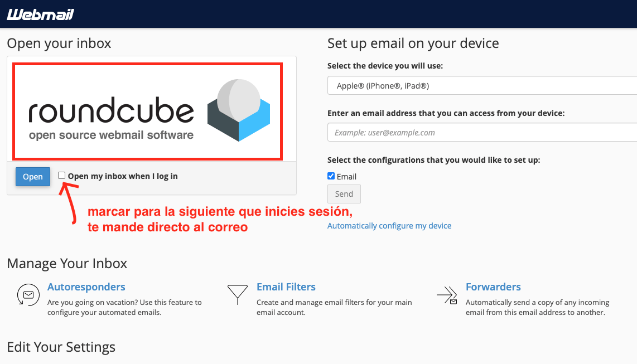Image resolution: width=637 pixels, height=364 pixels.
Task: Click the Manage Your Inbox heading
Action: click(x=67, y=263)
